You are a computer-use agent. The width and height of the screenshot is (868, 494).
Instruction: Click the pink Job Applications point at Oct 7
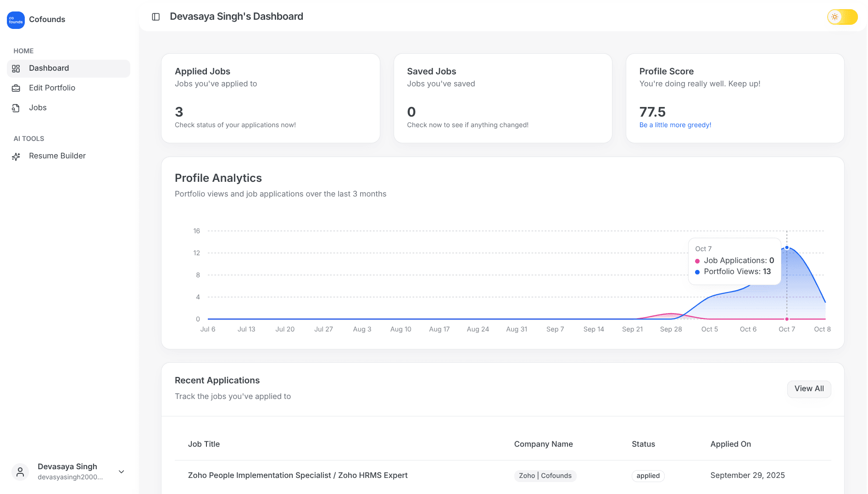[787, 319]
